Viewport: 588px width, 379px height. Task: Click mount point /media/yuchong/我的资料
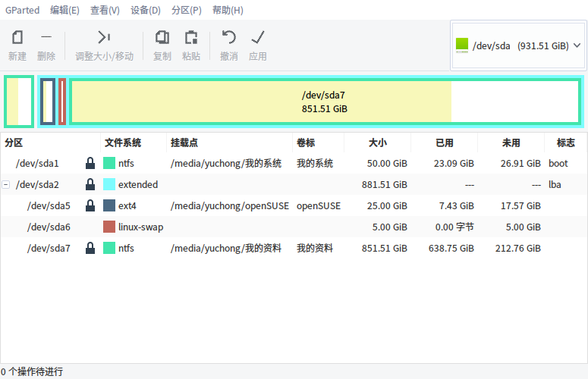(x=226, y=249)
